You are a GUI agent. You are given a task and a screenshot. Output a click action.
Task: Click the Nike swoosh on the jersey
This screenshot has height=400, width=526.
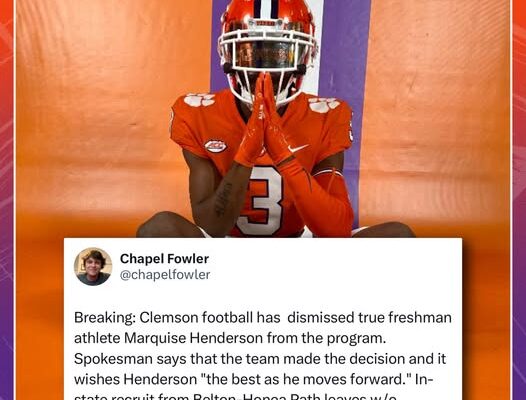[x=299, y=148]
